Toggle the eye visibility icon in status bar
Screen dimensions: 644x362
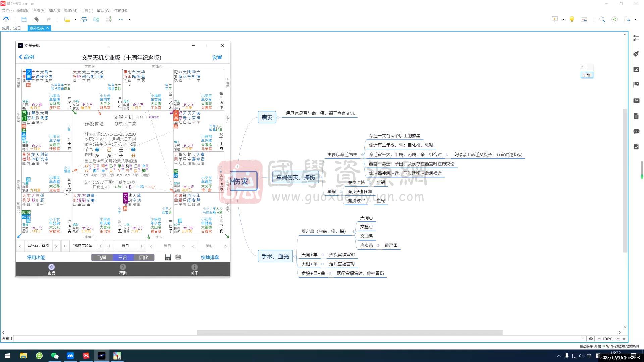coord(591,339)
